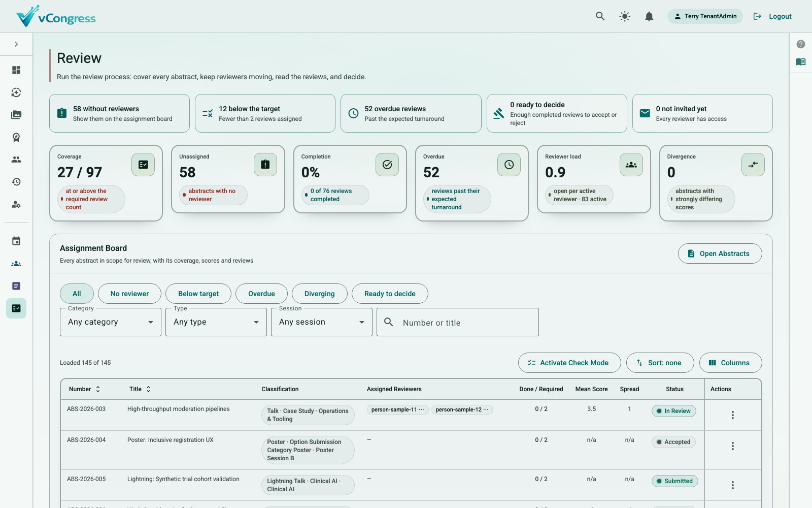Screen dimensions: 812x508
Task: Open dashboard icon in sidebar
Action: 16,70
